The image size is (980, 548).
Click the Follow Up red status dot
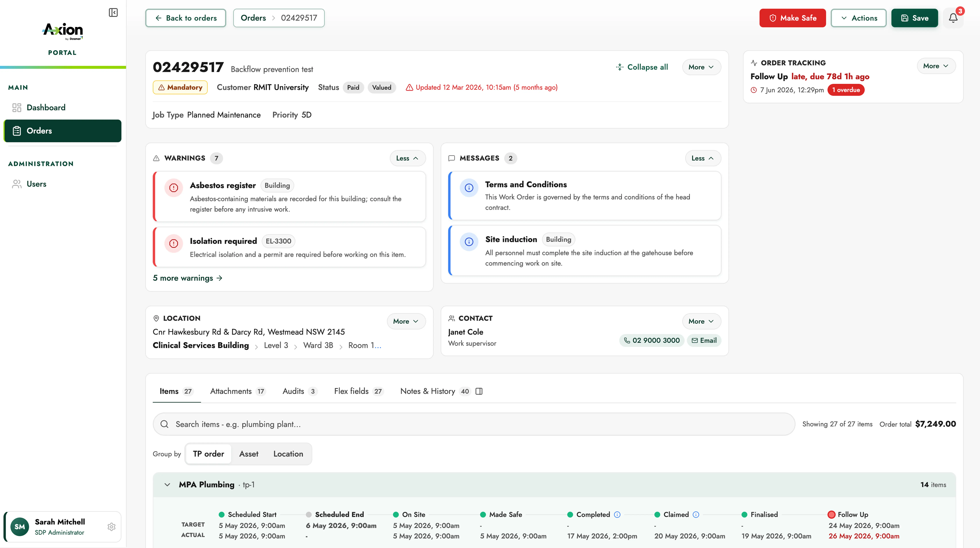tap(831, 514)
